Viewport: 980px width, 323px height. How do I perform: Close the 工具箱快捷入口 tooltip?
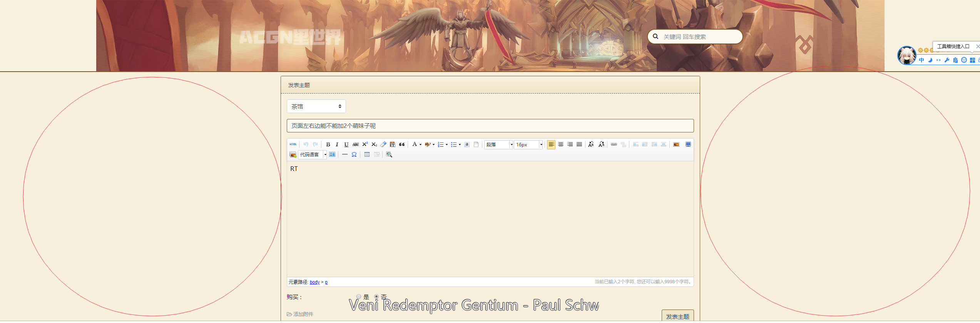pos(978,46)
